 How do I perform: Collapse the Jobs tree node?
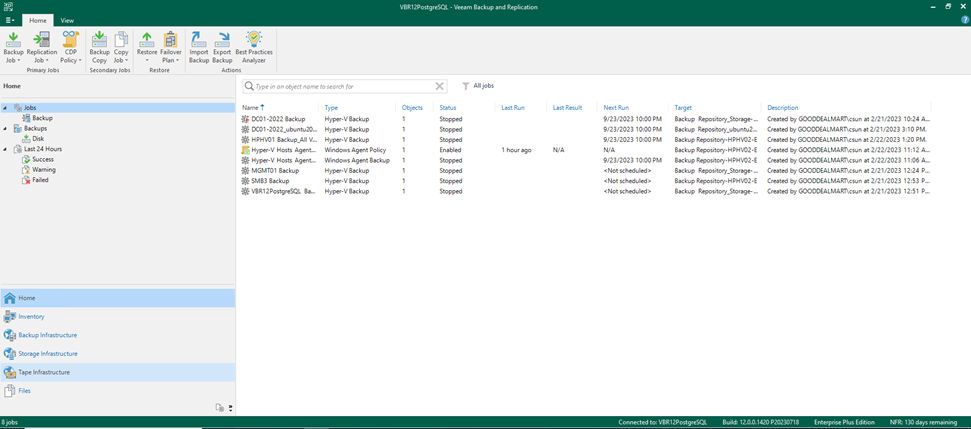pos(5,108)
